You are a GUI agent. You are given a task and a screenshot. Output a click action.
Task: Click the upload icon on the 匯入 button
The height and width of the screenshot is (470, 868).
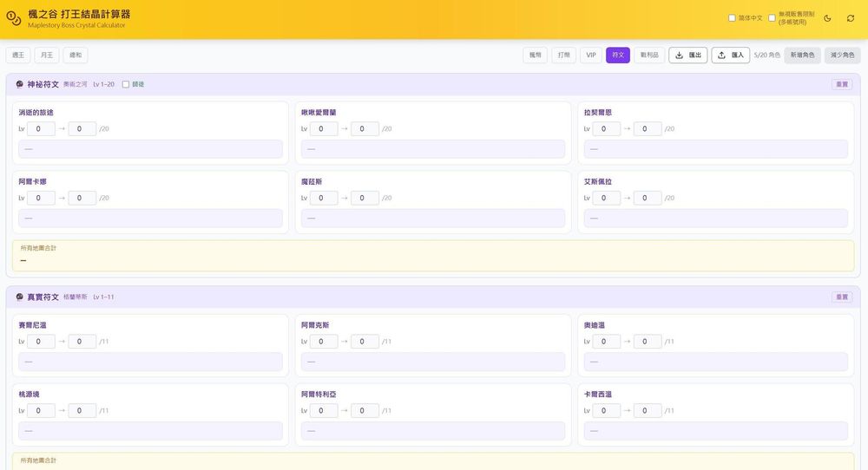(x=722, y=55)
